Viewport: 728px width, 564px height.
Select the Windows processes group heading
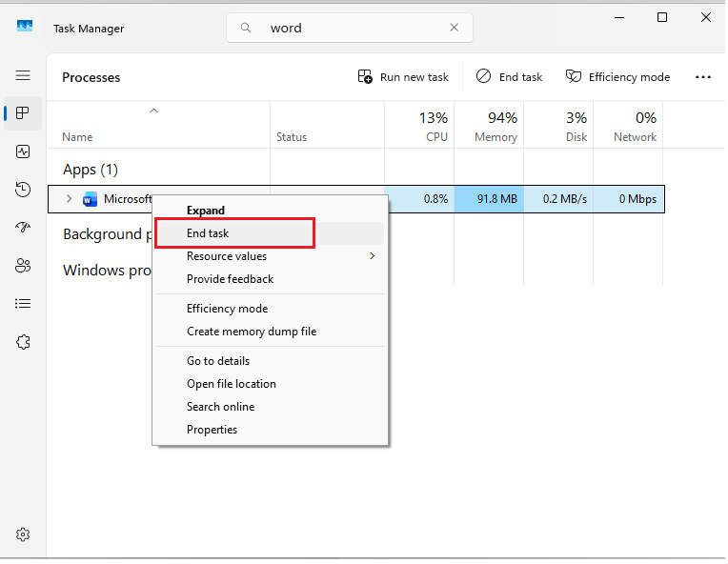pos(107,271)
